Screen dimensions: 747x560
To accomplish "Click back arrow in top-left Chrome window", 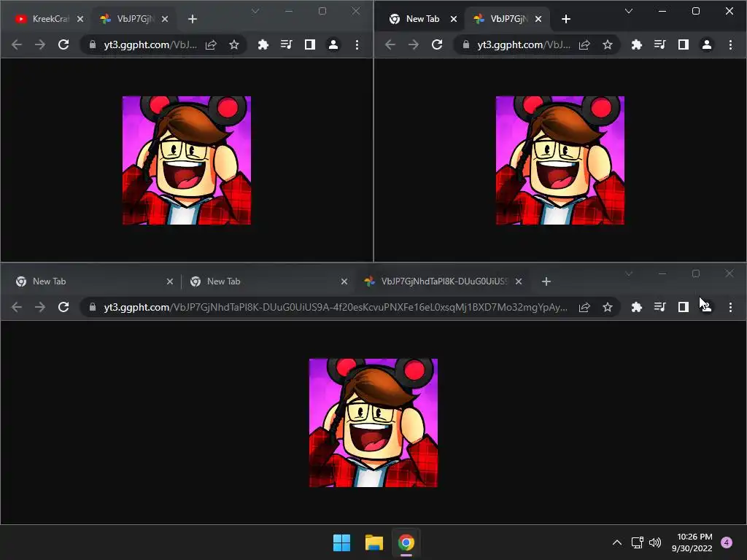I will (17, 44).
